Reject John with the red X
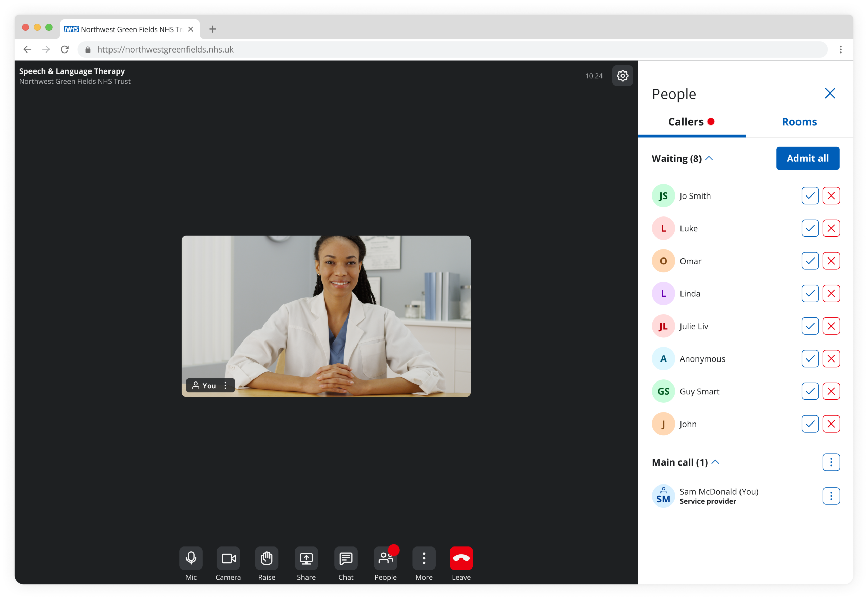The height and width of the screenshot is (599, 868). [x=831, y=424]
